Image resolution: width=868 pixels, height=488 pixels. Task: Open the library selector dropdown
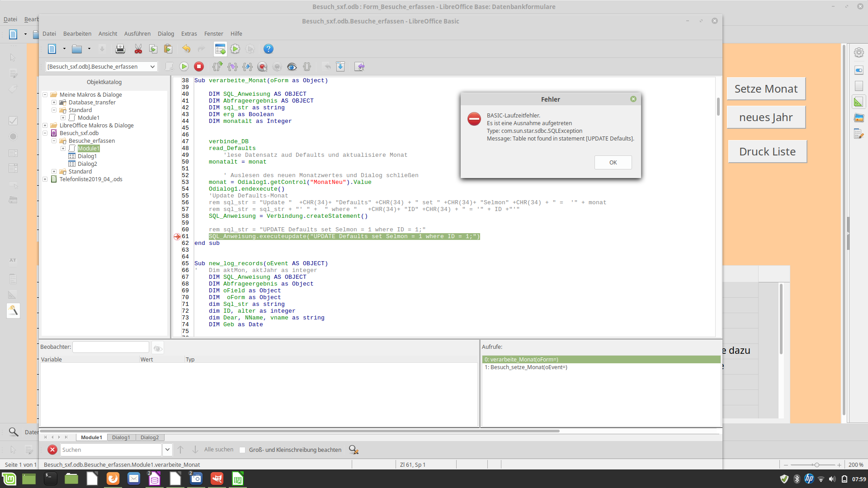(x=152, y=67)
